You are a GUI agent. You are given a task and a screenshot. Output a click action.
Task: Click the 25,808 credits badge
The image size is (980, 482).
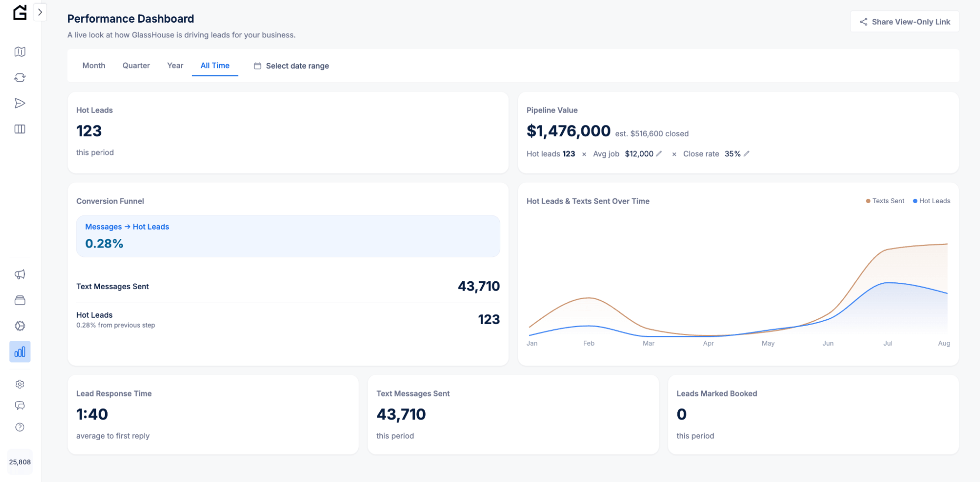pos(20,462)
